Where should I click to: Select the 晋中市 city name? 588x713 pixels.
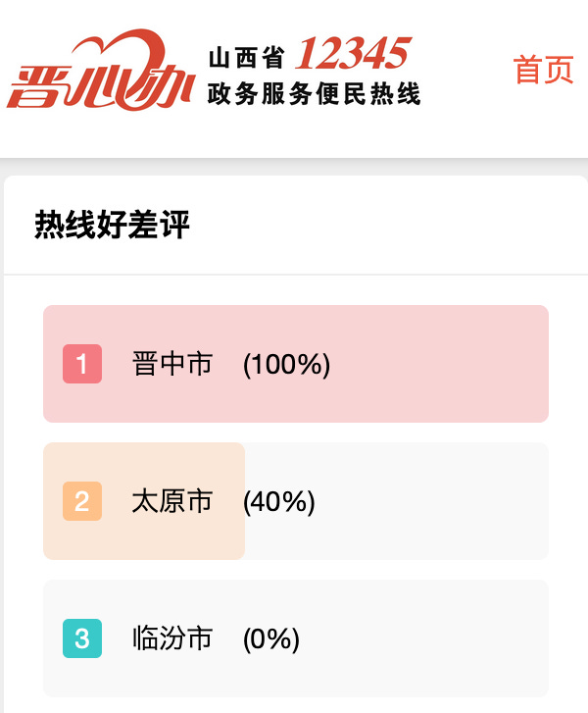172,364
